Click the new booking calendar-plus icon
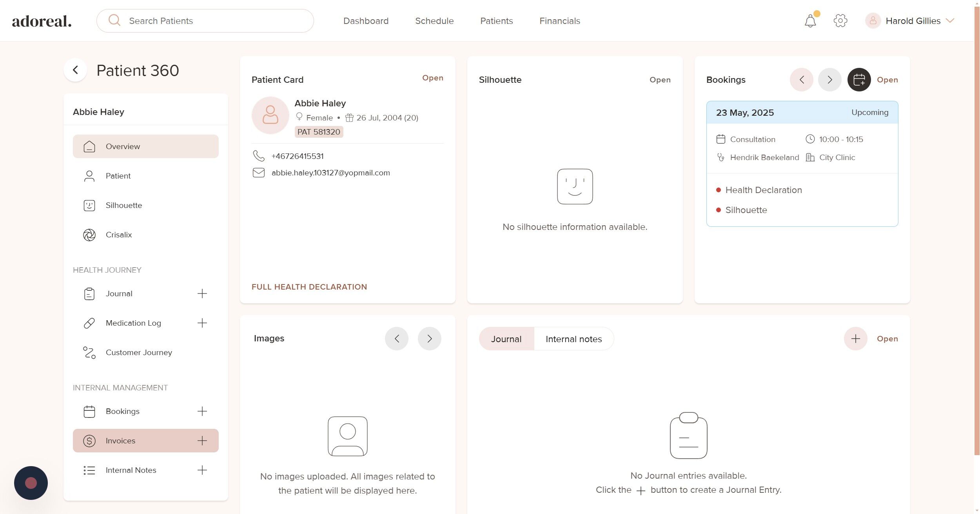The height and width of the screenshot is (514, 980). point(859,80)
